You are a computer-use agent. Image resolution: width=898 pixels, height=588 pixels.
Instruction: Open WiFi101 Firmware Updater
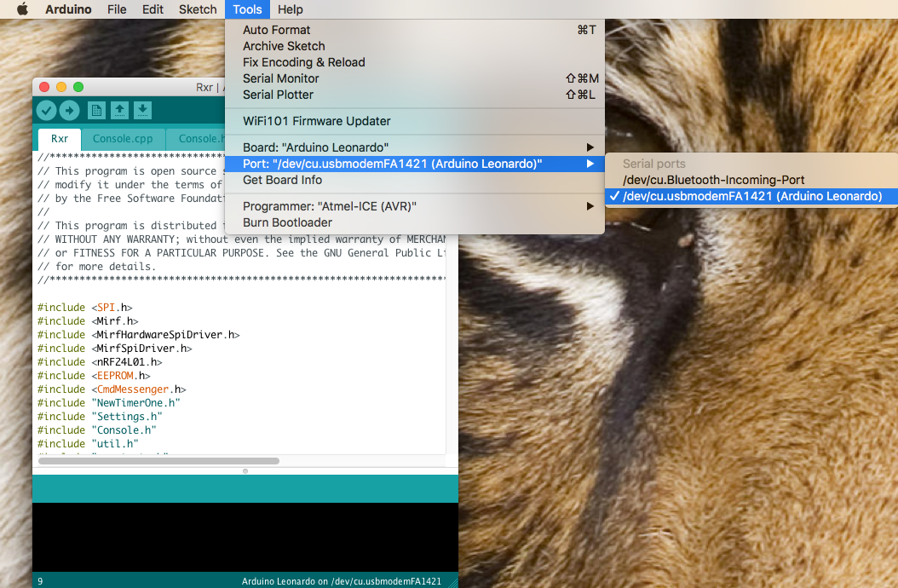[415, 121]
